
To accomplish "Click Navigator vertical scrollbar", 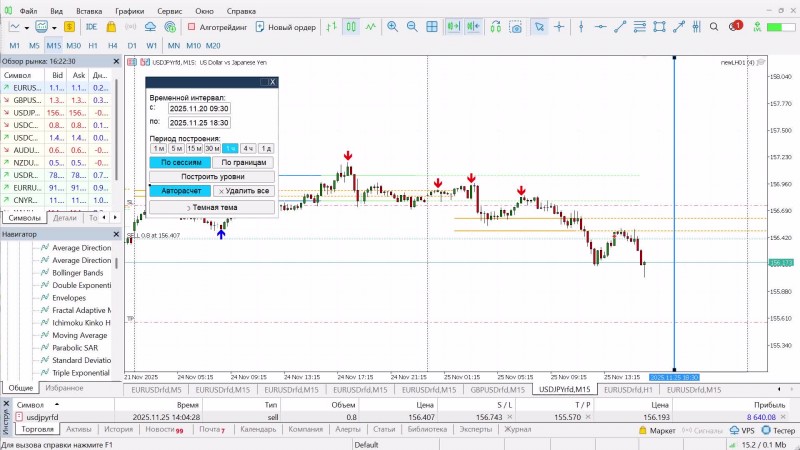I will [116, 263].
